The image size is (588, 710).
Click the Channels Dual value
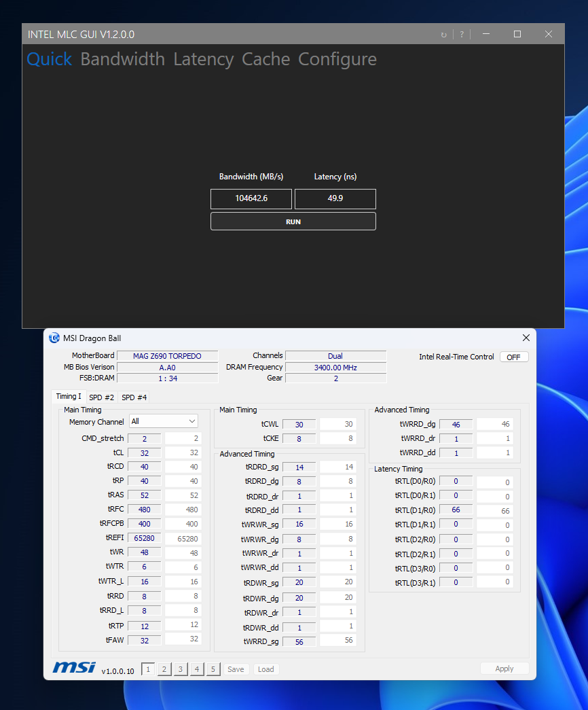(336, 356)
